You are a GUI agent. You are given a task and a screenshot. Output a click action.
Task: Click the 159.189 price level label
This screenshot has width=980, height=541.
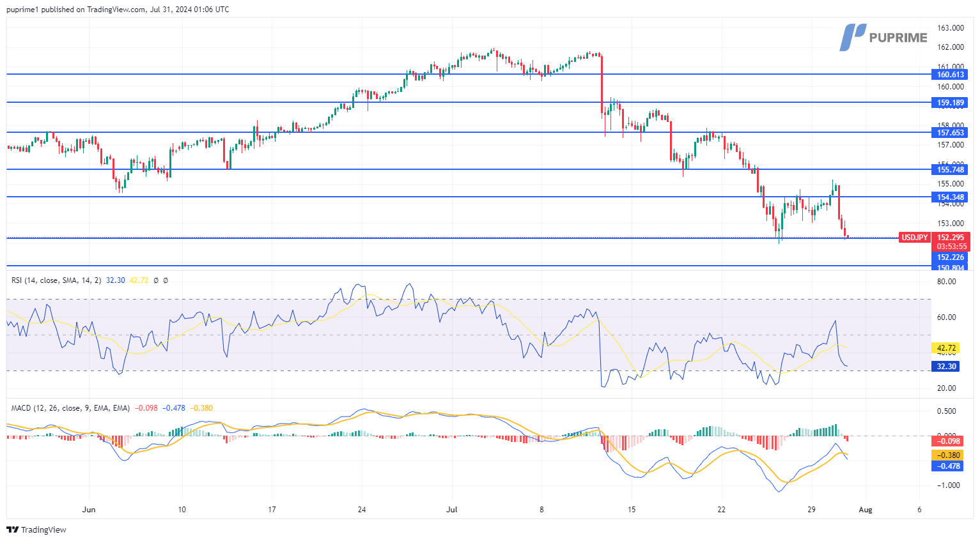click(951, 103)
